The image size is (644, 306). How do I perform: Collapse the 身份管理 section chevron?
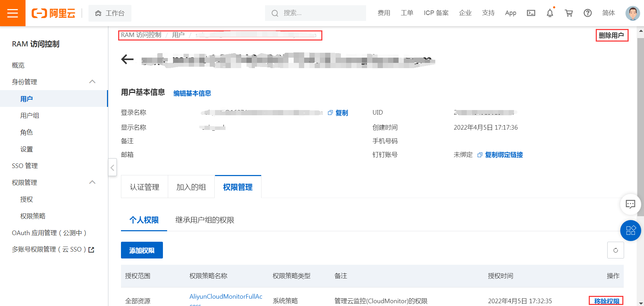pos(92,82)
